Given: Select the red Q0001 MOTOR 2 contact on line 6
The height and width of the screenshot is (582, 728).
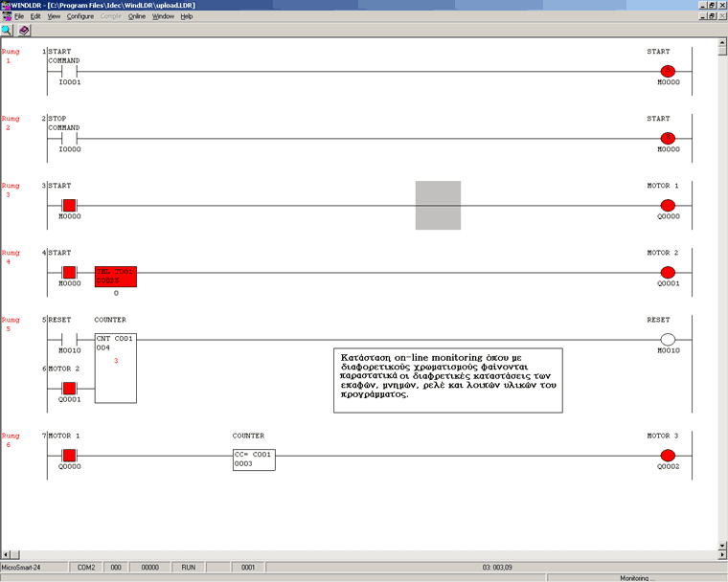Looking at the screenshot, I should click(69, 388).
